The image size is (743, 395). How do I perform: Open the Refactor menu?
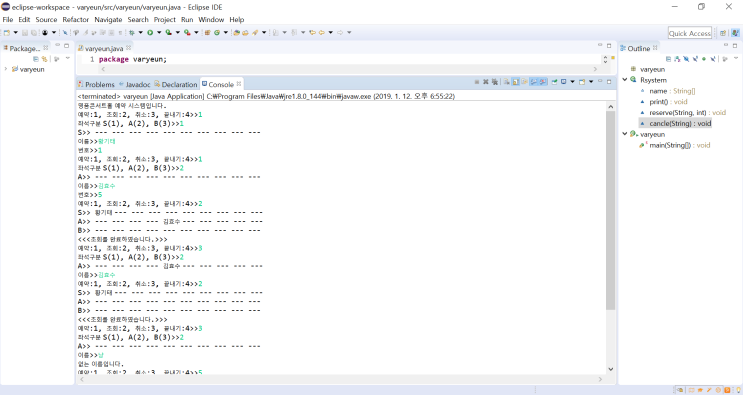75,19
